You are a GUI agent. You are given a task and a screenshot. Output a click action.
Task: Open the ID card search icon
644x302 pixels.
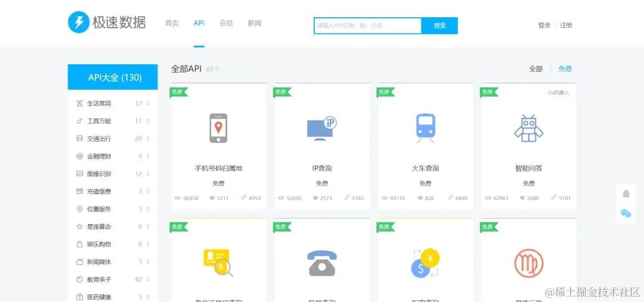pyautogui.click(x=218, y=263)
